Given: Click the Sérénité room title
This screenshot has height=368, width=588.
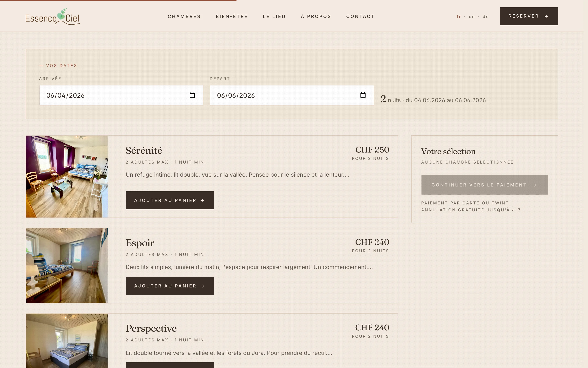Looking at the screenshot, I should (144, 150).
